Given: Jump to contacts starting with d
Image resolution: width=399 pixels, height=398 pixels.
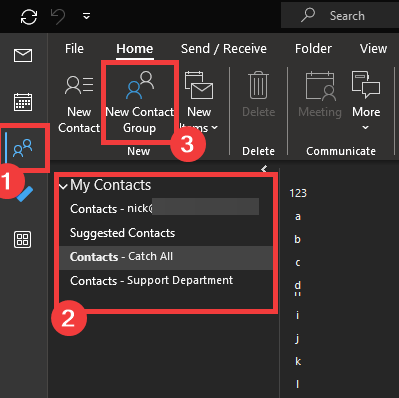Looking at the screenshot, I should (298, 285).
